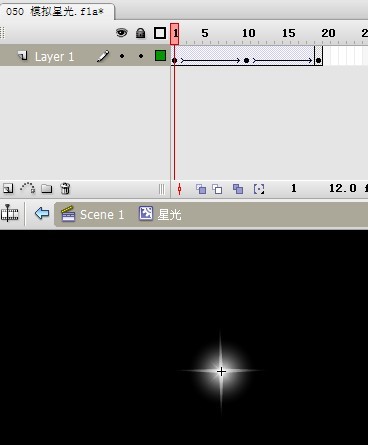Click the second motion tween span arrow
The height and width of the screenshot is (445, 368).
[x=283, y=60]
